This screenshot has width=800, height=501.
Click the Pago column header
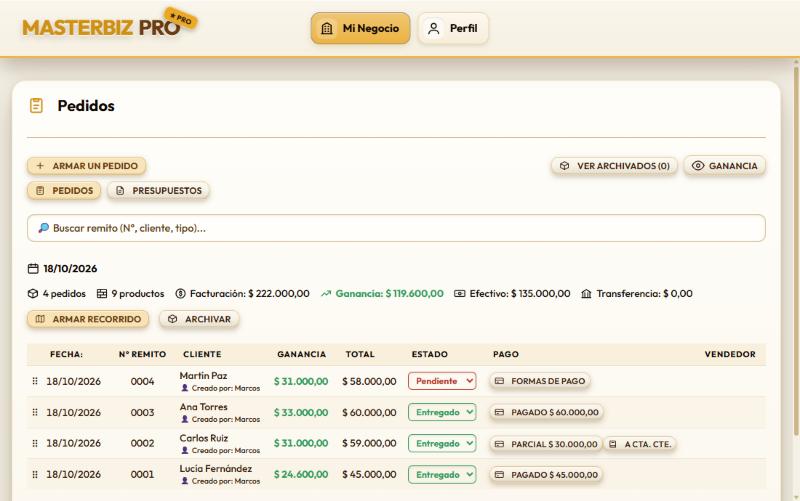506,354
